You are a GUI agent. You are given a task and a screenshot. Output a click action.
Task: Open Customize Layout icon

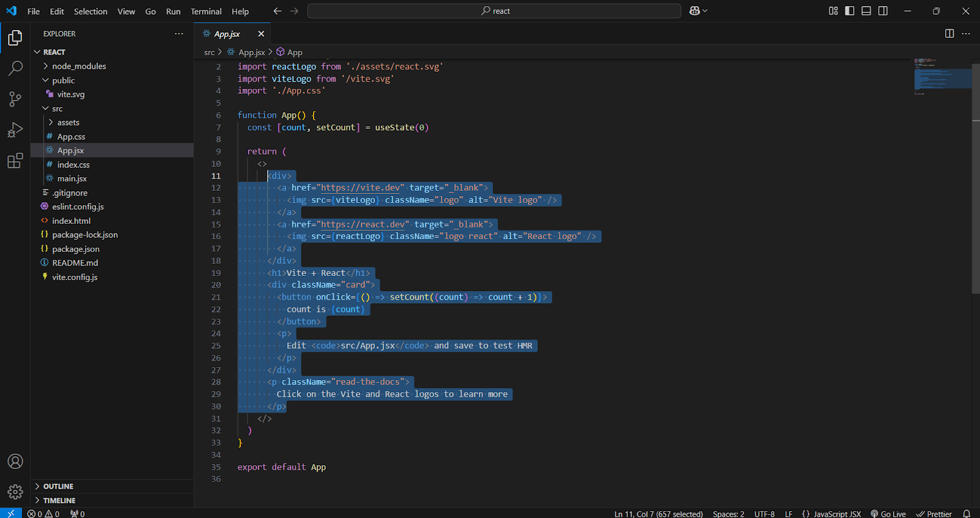[x=833, y=11]
